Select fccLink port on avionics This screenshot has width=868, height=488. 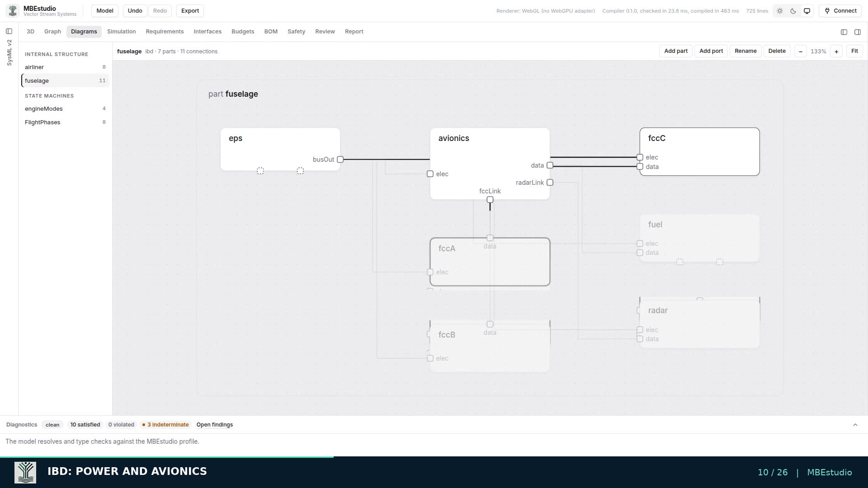(490, 200)
